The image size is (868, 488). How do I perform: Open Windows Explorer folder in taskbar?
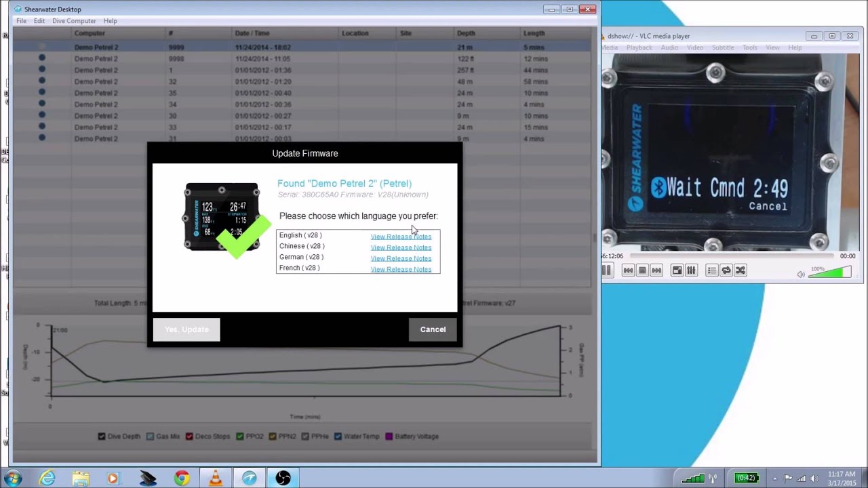pos(80,478)
